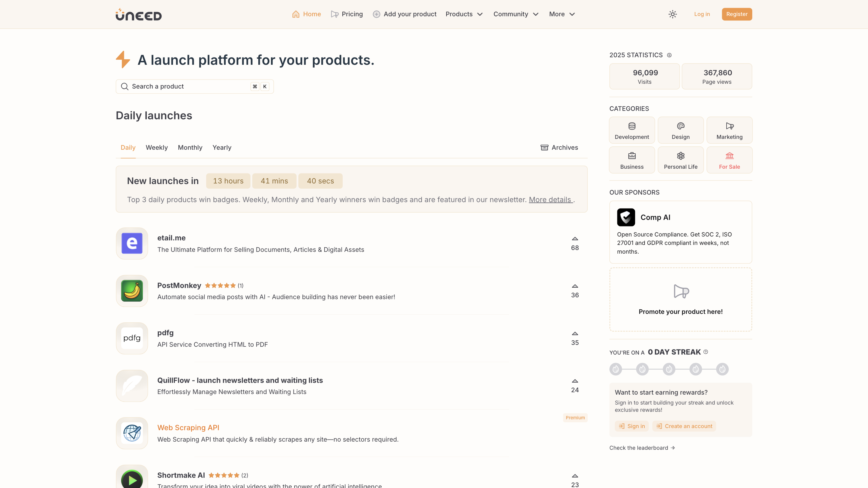Switch to the Weekly tab
Screen dimensions: 868x488
tap(156, 148)
